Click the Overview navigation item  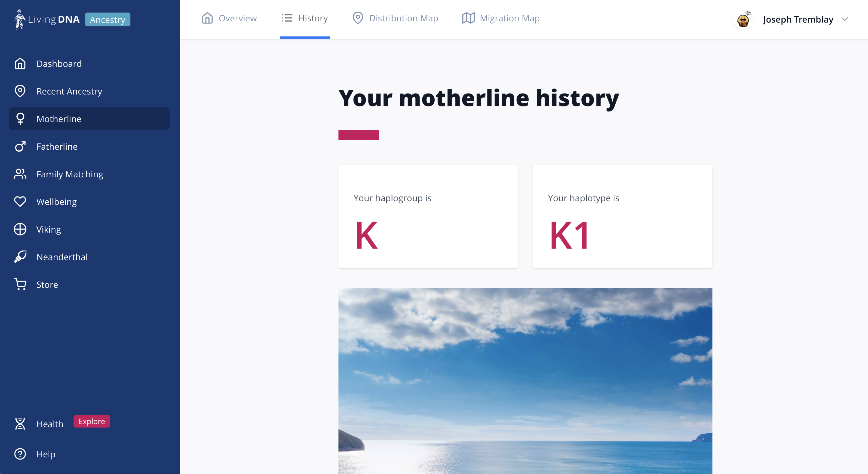[229, 18]
